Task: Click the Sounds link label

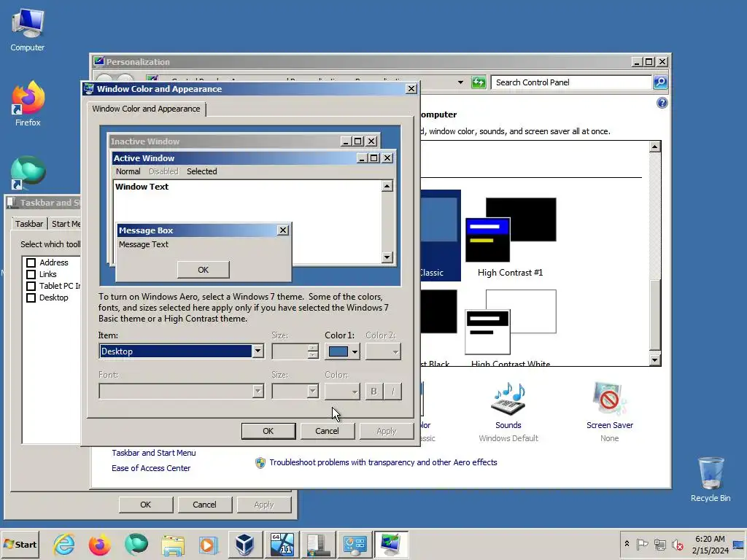Action: [x=508, y=425]
